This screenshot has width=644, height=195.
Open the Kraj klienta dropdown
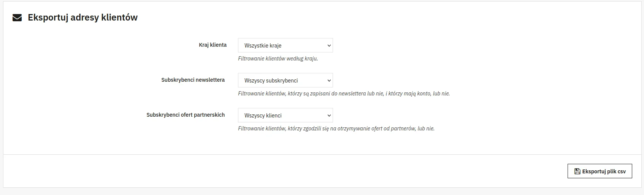pyautogui.click(x=285, y=46)
